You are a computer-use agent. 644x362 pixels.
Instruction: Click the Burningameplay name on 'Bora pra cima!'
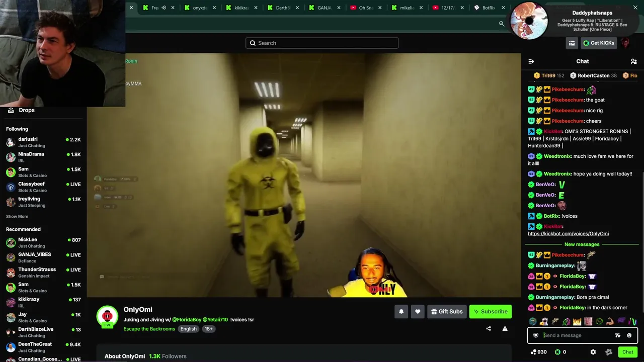555,297
